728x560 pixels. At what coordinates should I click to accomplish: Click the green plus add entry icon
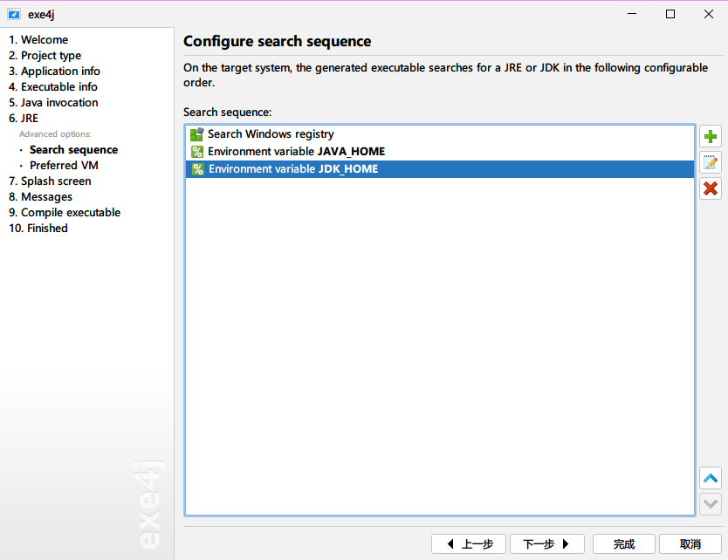click(711, 137)
